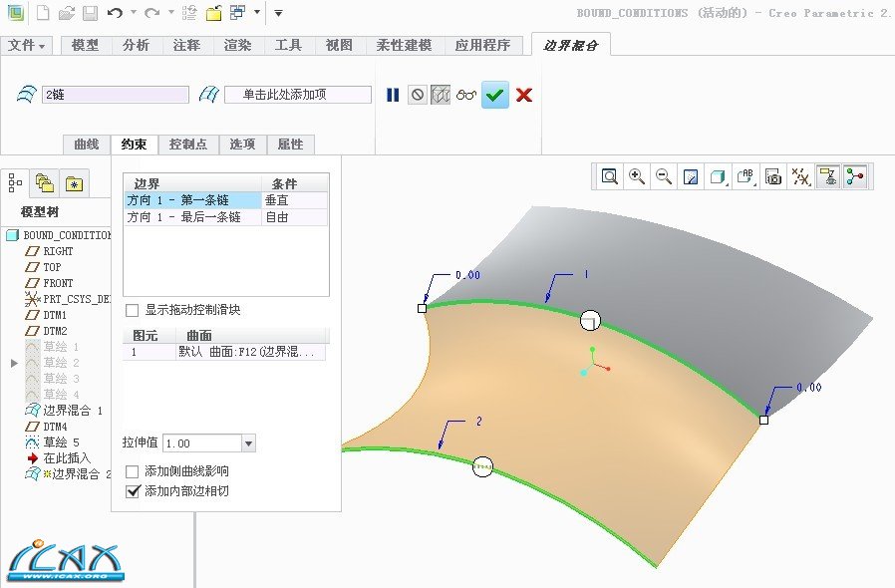Click the view manager icon
The width and height of the screenshot is (895, 588).
tap(772, 176)
